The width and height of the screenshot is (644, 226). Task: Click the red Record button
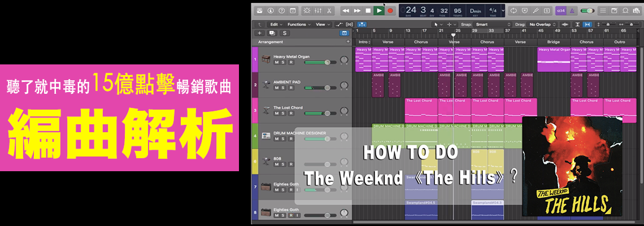(390, 11)
